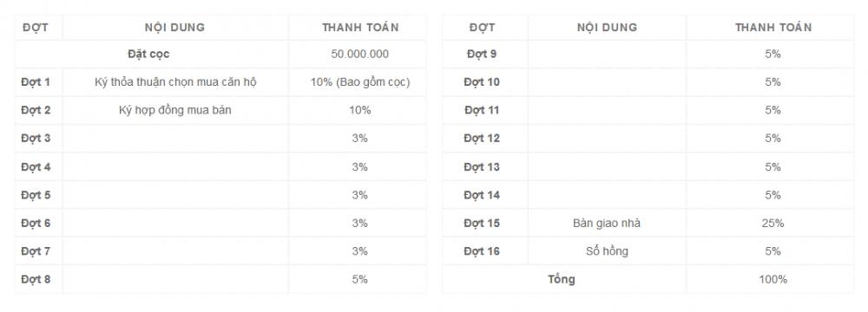Select the 100% total value
This screenshot has width=868, height=312.
pos(773,279)
